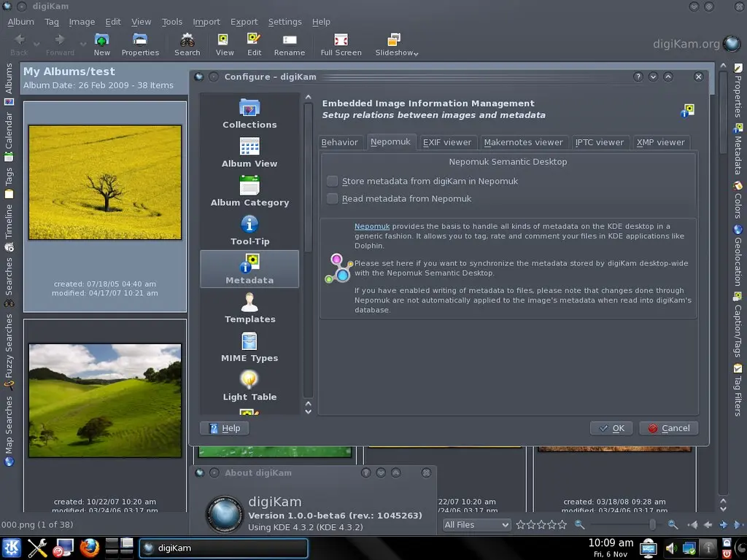
Task: Open the Collections settings page
Action: click(x=249, y=114)
